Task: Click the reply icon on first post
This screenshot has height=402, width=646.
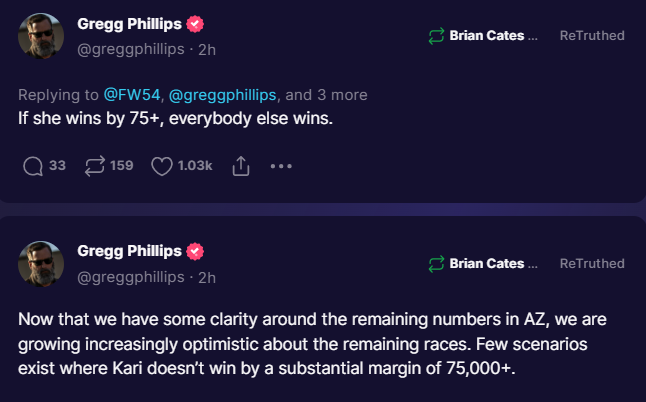Action: pyautogui.click(x=32, y=166)
